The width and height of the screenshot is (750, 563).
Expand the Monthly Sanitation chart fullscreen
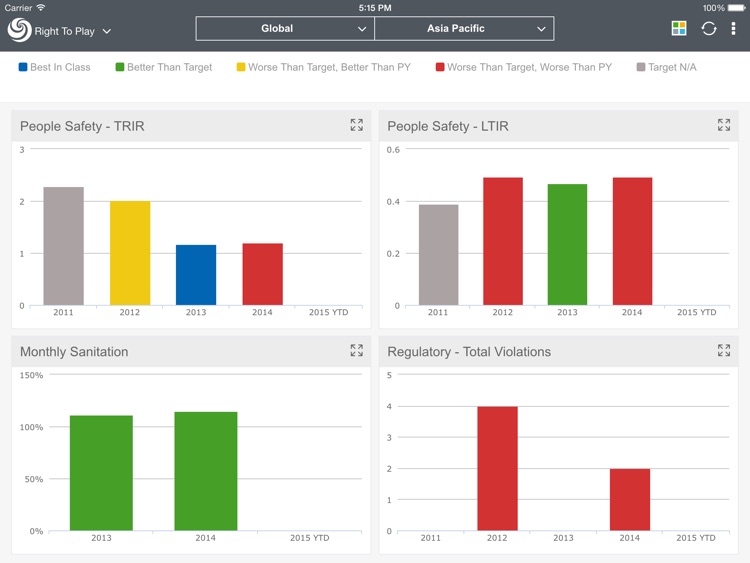[x=357, y=350]
